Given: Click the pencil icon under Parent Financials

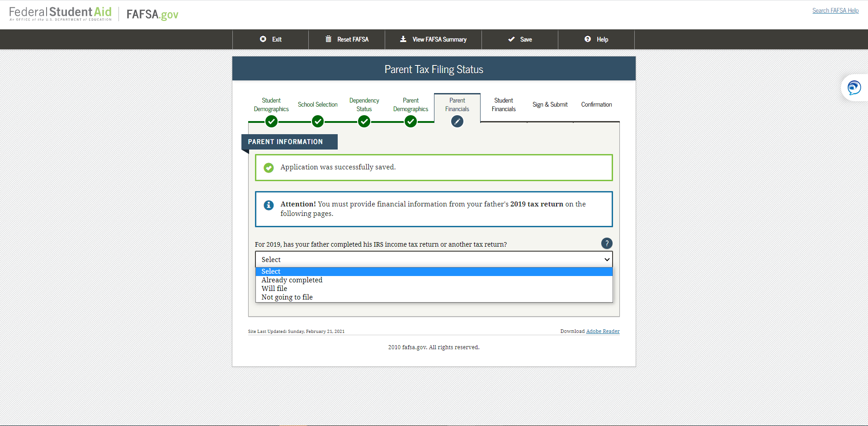Looking at the screenshot, I should point(457,121).
